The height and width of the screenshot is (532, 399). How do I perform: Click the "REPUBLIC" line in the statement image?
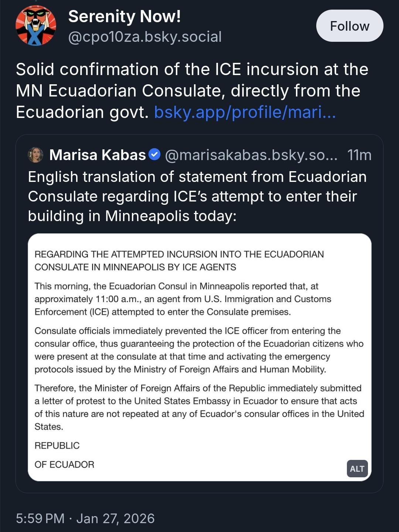coord(57,445)
